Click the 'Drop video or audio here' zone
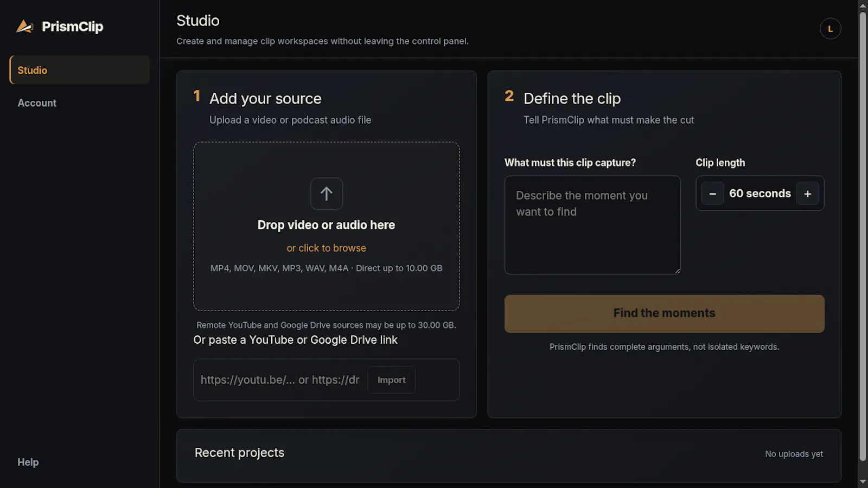The width and height of the screenshot is (868, 488). click(x=327, y=226)
